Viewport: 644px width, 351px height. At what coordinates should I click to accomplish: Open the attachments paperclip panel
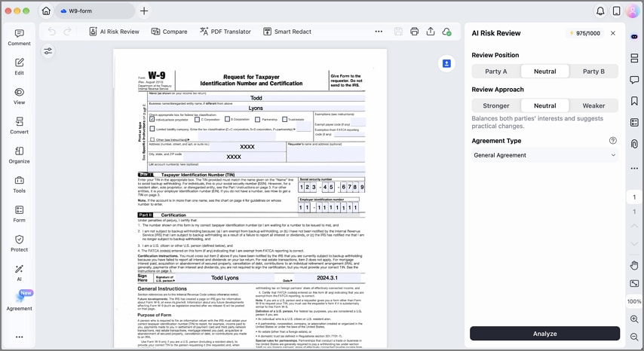(x=634, y=144)
